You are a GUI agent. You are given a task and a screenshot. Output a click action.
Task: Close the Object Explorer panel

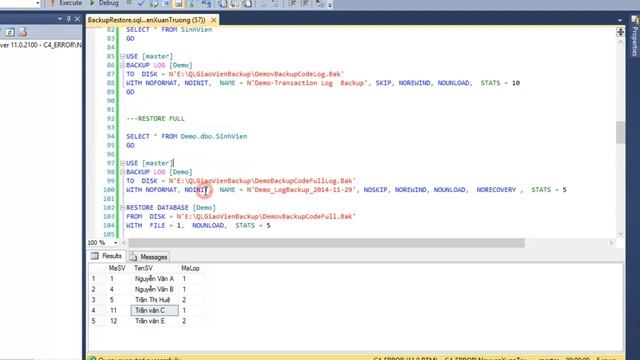coord(77,19)
